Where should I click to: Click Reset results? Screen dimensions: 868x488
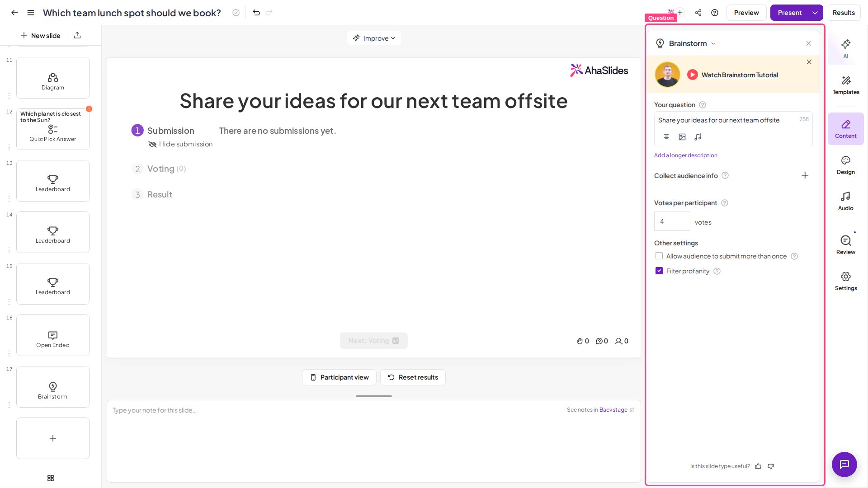[413, 377]
